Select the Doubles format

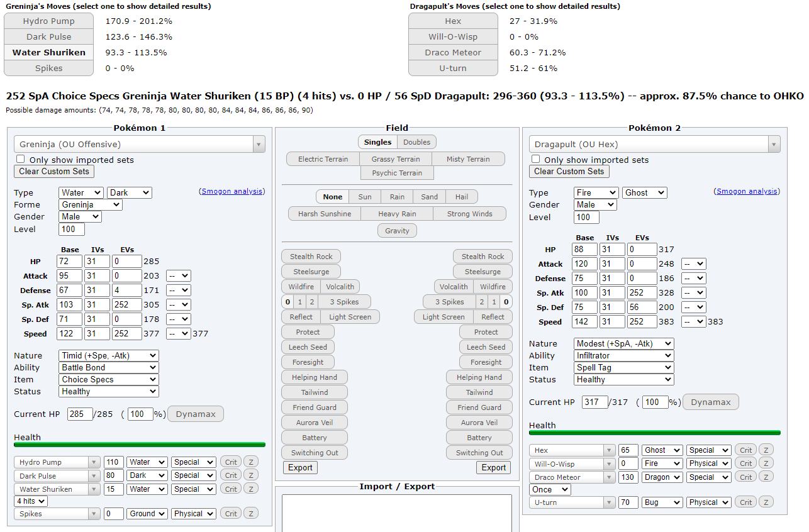[416, 142]
